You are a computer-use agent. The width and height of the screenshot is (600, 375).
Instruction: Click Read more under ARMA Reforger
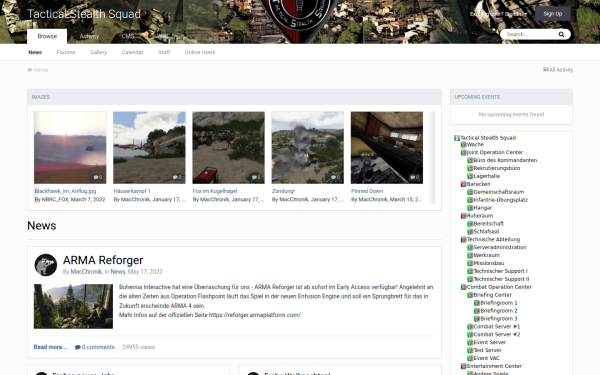[50, 347]
